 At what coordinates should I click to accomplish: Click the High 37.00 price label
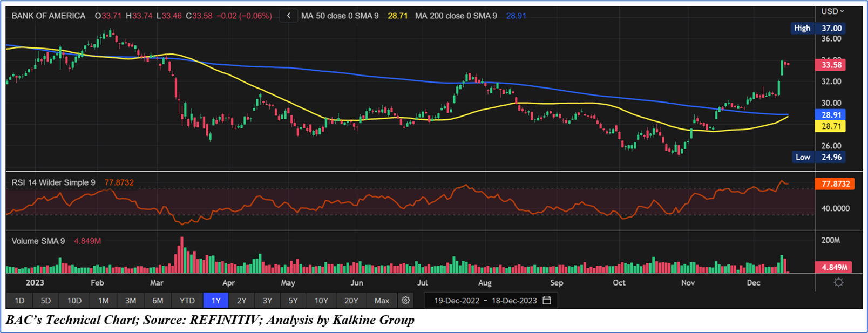point(817,28)
